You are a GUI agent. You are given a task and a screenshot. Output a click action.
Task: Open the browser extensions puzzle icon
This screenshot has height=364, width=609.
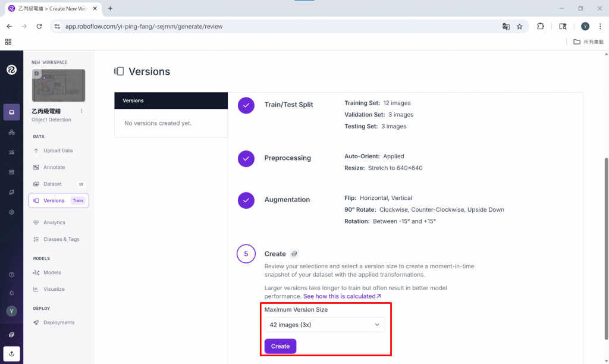coord(540,26)
